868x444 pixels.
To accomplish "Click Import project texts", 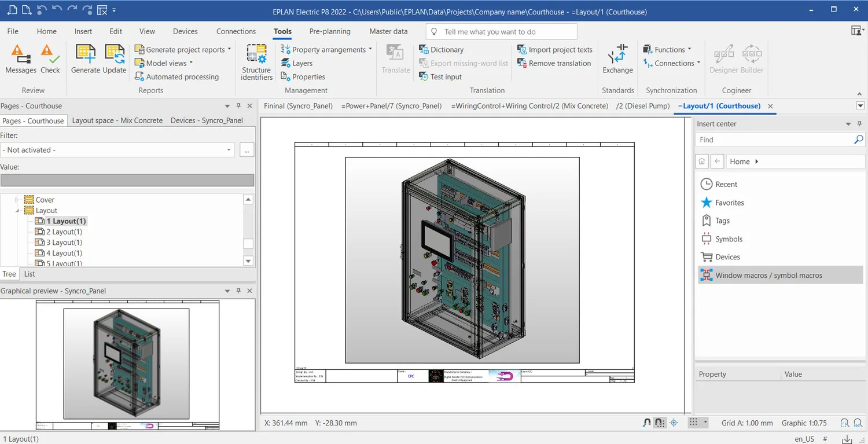I will pyautogui.click(x=555, y=50).
